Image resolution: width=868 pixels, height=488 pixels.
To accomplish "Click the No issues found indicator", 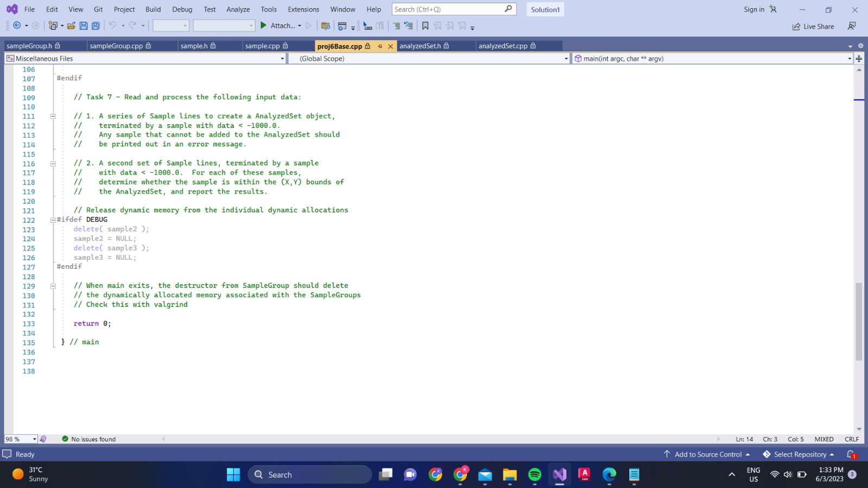I will pos(88,439).
